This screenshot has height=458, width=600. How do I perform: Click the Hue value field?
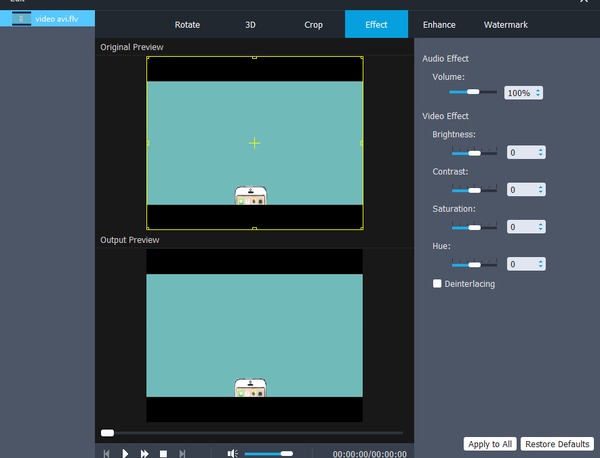pos(526,264)
